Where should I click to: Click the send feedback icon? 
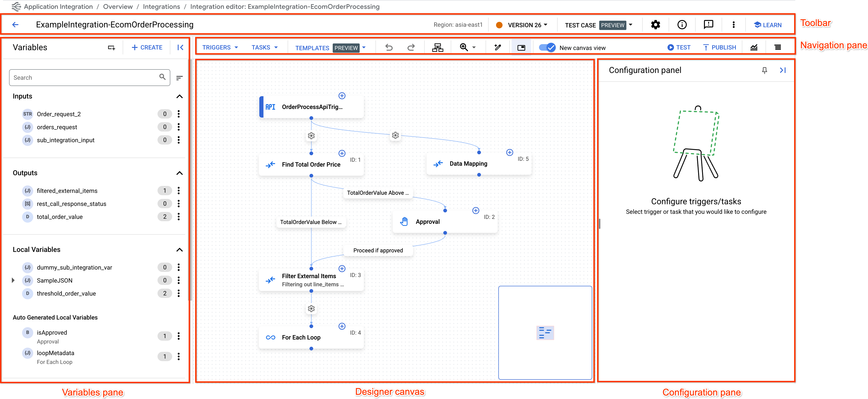click(x=708, y=24)
